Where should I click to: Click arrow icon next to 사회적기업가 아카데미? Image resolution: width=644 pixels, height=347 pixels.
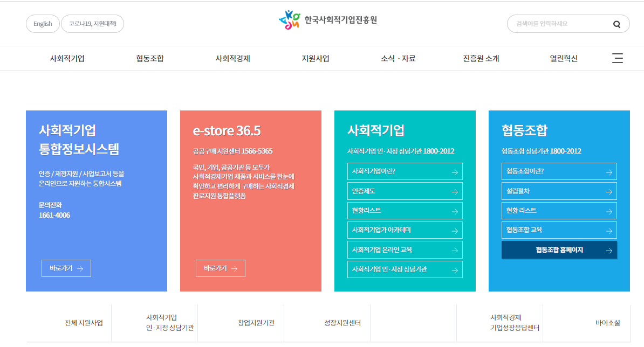coord(455,231)
